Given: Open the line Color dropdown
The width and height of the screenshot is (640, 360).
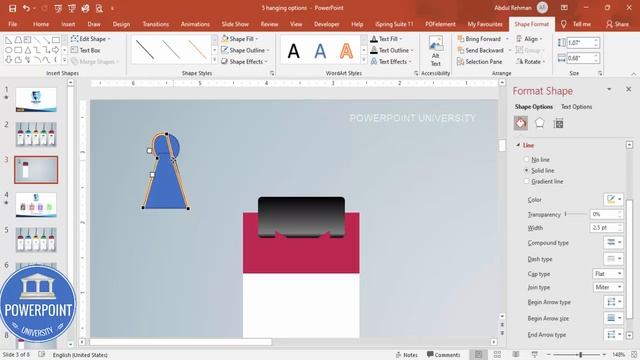Looking at the screenshot, I should tap(613, 200).
